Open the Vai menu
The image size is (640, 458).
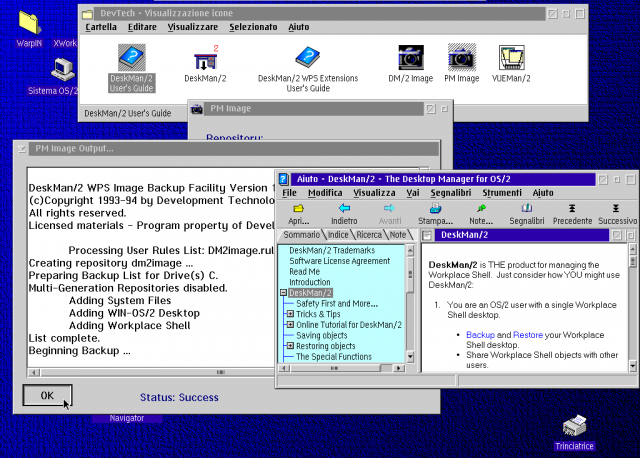(x=413, y=193)
